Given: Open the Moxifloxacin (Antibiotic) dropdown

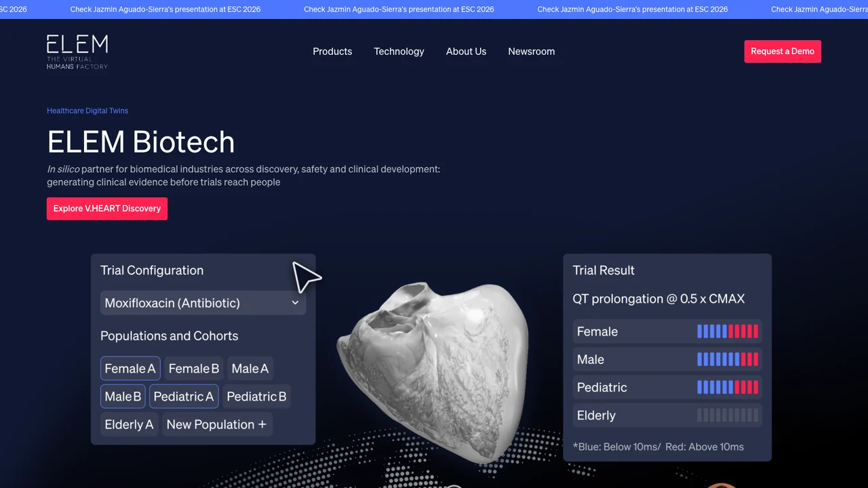Looking at the screenshot, I should pyautogui.click(x=203, y=303).
